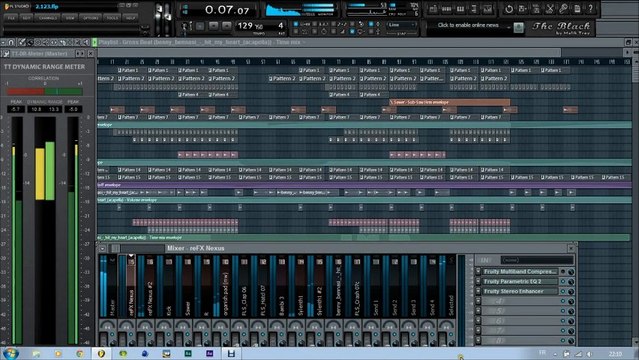Click the Save project floppy icon

click(523, 9)
